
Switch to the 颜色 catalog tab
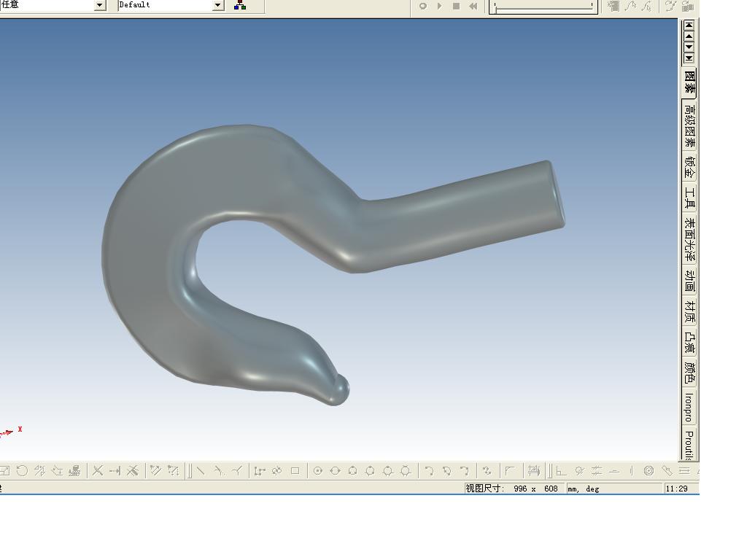point(689,373)
